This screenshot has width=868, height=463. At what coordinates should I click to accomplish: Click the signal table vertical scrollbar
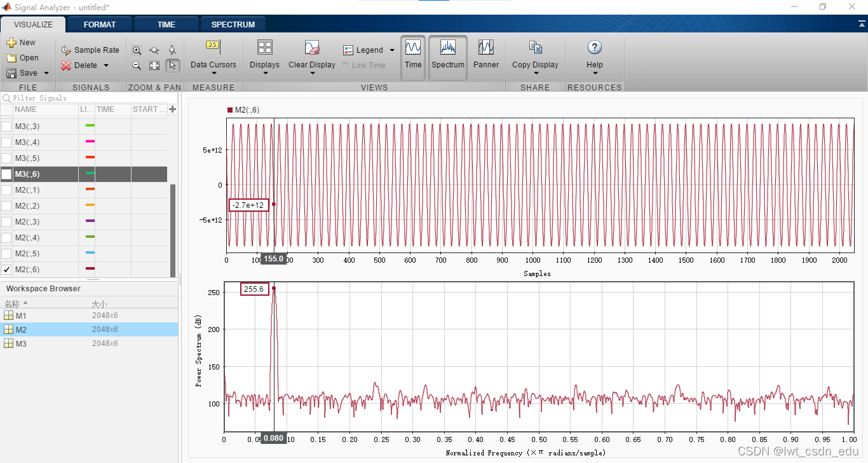(173, 231)
